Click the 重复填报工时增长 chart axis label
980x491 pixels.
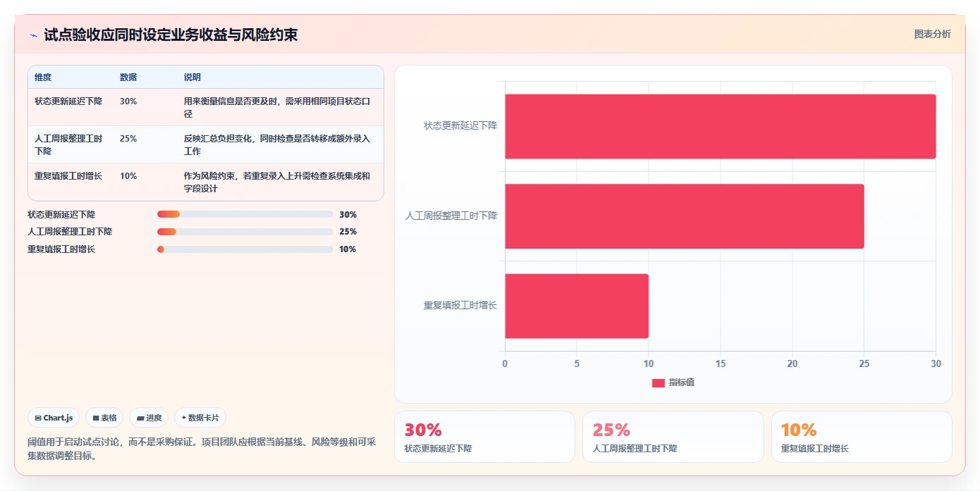click(x=460, y=306)
